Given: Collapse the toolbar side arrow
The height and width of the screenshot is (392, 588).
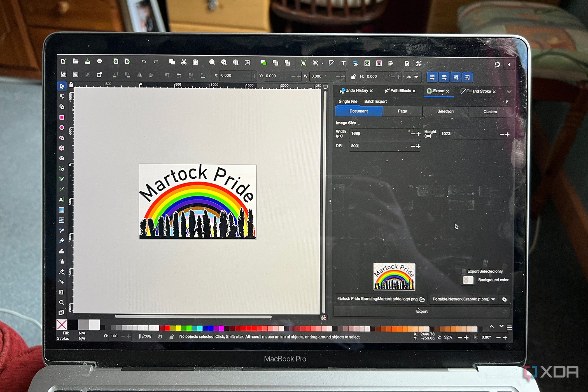Looking at the screenshot, I should [x=509, y=64].
